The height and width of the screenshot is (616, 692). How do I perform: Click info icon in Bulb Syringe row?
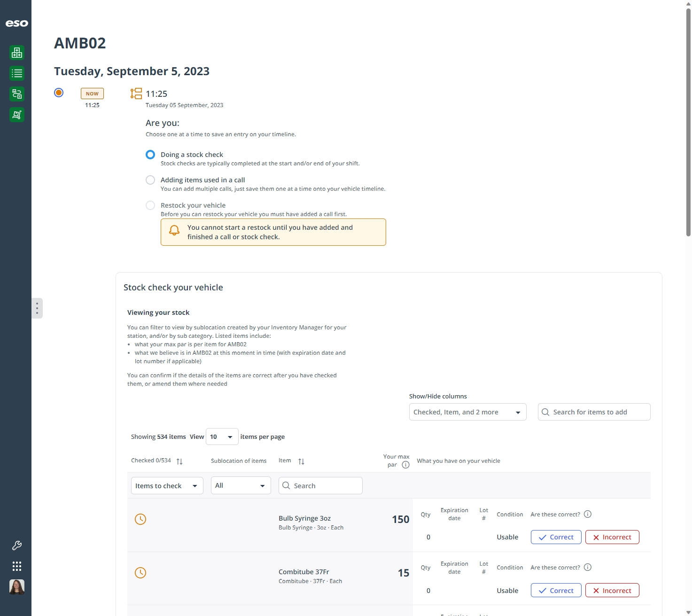(588, 514)
